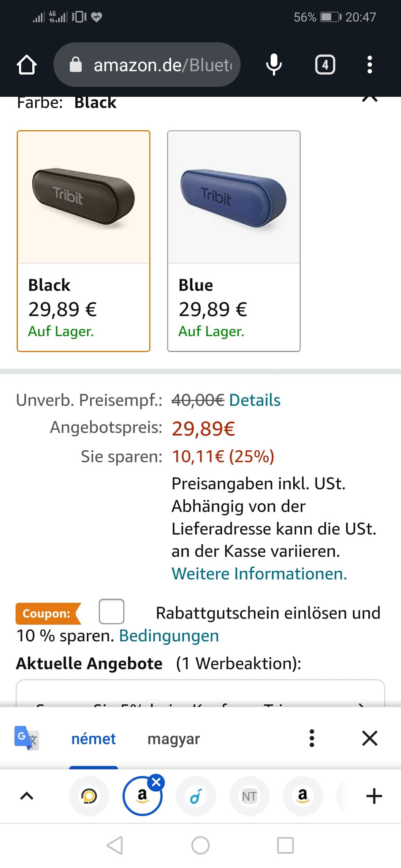This screenshot has width=401, height=868.
Task: Select the Blue color variant
Action: coord(234,241)
